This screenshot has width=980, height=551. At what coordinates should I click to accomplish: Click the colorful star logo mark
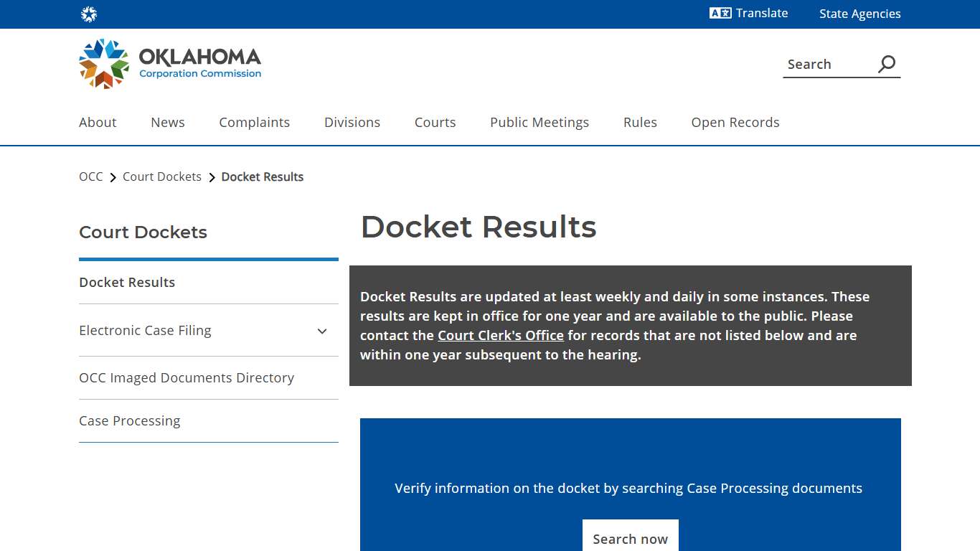[103, 63]
